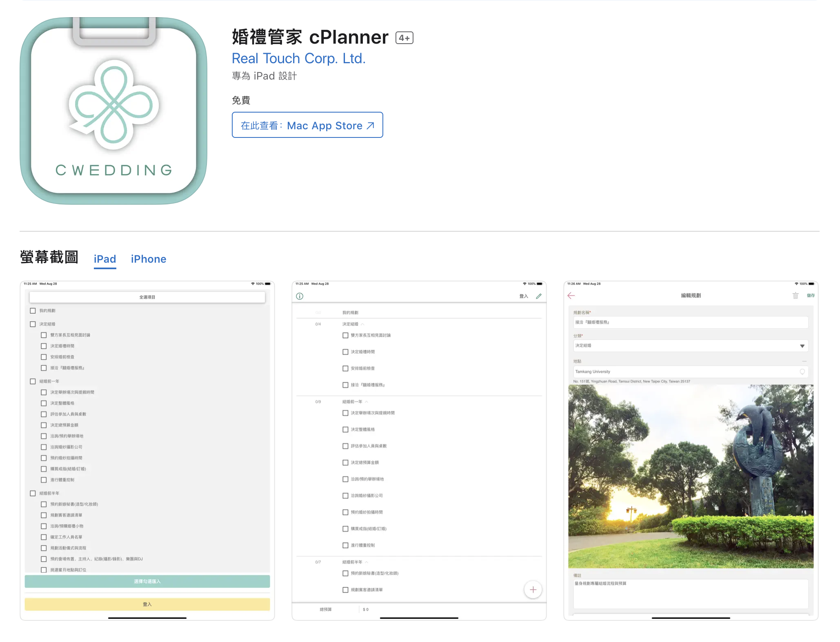
Task: Tap the info (i) icon in the middle screenshot
Action: click(x=300, y=296)
